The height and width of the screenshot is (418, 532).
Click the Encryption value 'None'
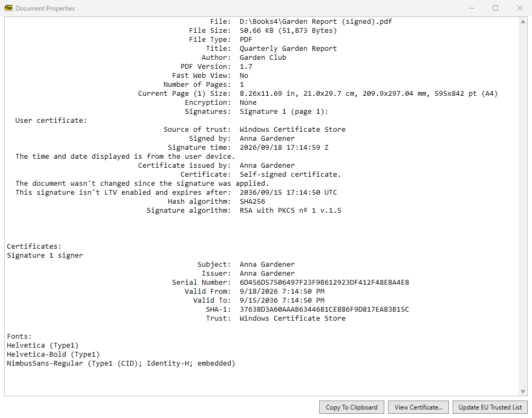[248, 102]
